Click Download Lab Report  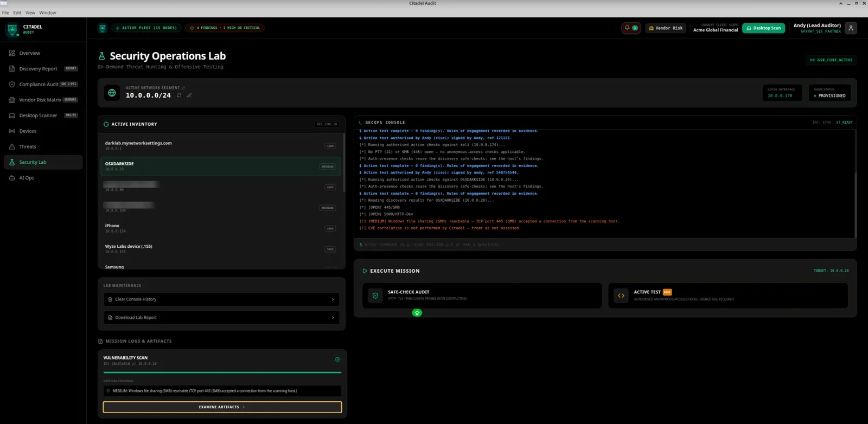(221, 318)
